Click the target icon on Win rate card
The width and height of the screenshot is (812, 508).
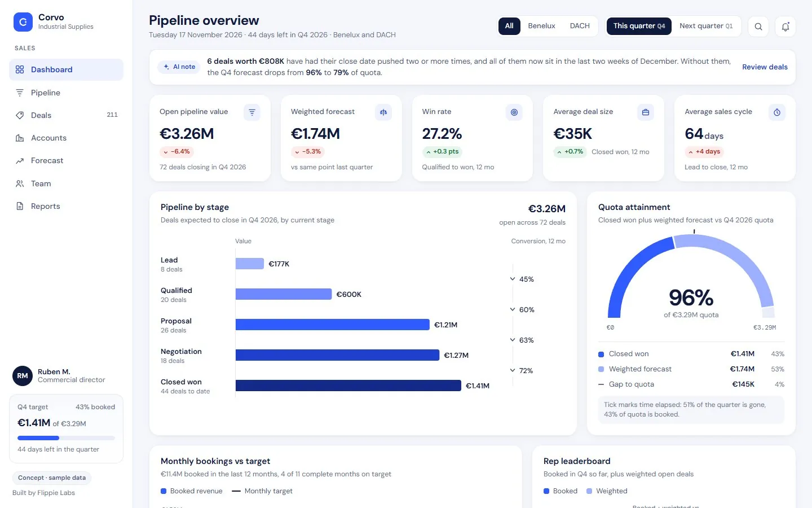[x=514, y=112]
